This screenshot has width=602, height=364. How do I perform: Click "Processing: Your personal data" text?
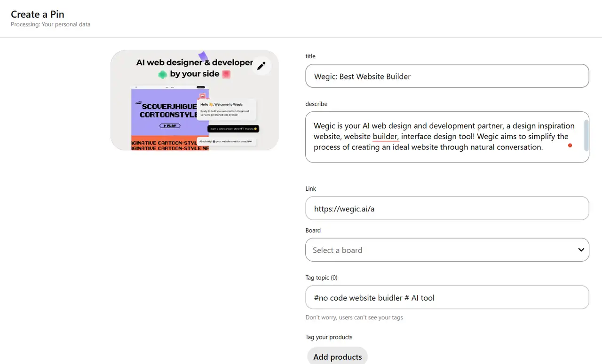coord(51,24)
